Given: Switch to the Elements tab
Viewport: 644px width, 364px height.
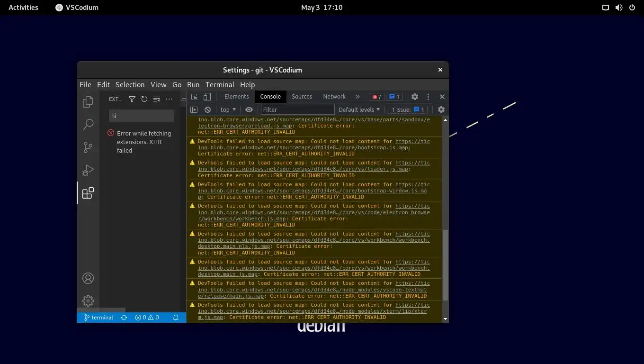Looking at the screenshot, I should [237, 97].
